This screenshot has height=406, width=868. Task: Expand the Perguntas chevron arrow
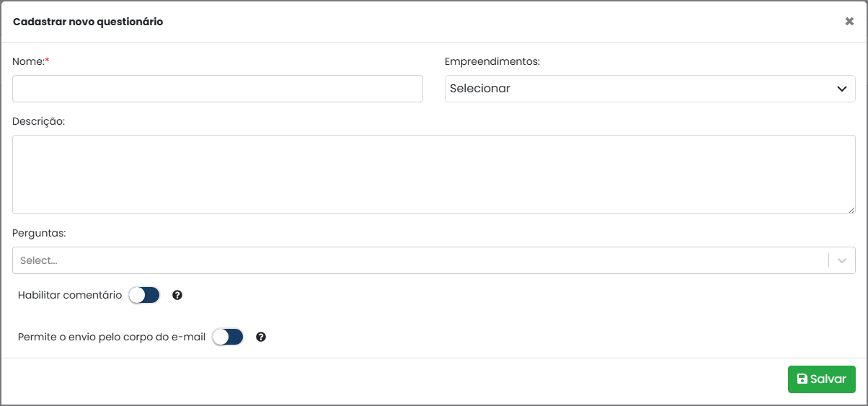pyautogui.click(x=841, y=260)
